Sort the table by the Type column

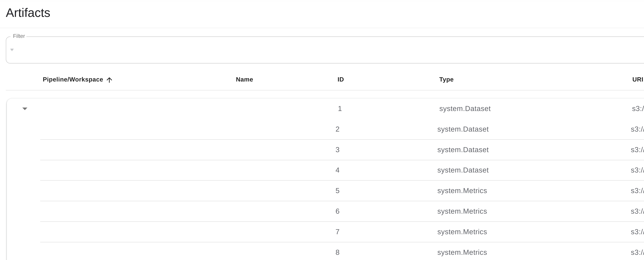click(x=446, y=80)
